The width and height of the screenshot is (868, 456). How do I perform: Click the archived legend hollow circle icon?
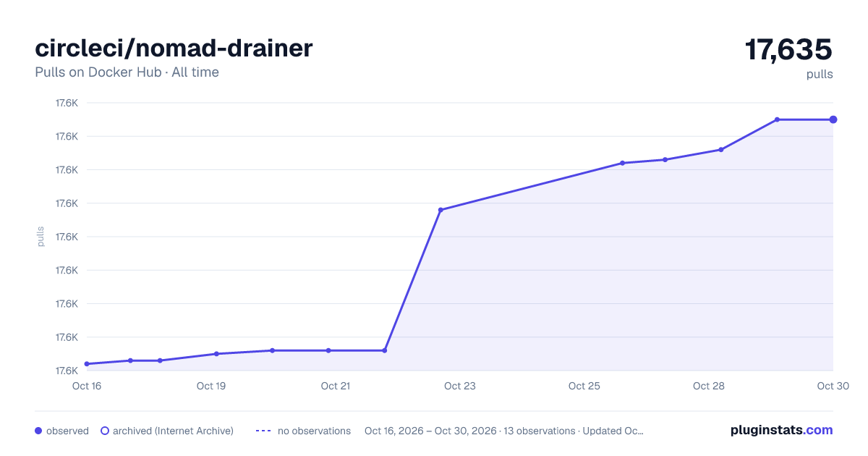104,431
